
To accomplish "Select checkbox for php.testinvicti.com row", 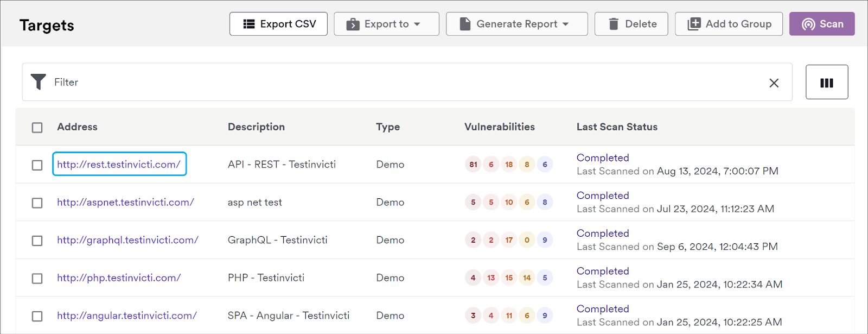I will (x=37, y=279).
